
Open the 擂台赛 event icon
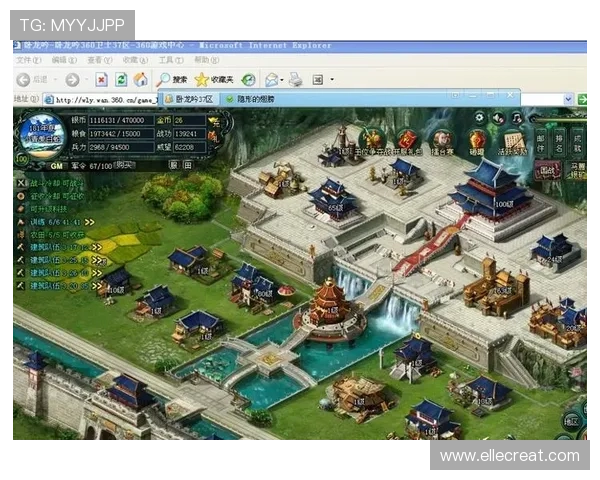coord(442,142)
